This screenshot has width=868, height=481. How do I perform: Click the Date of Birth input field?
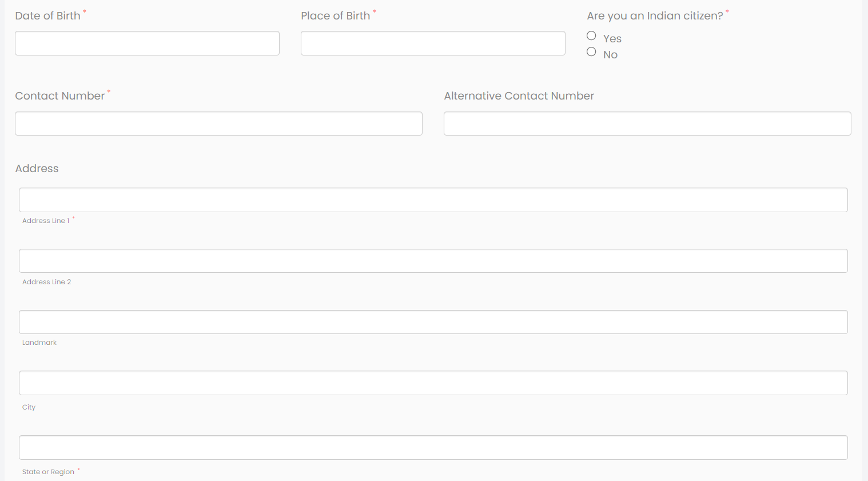[147, 43]
